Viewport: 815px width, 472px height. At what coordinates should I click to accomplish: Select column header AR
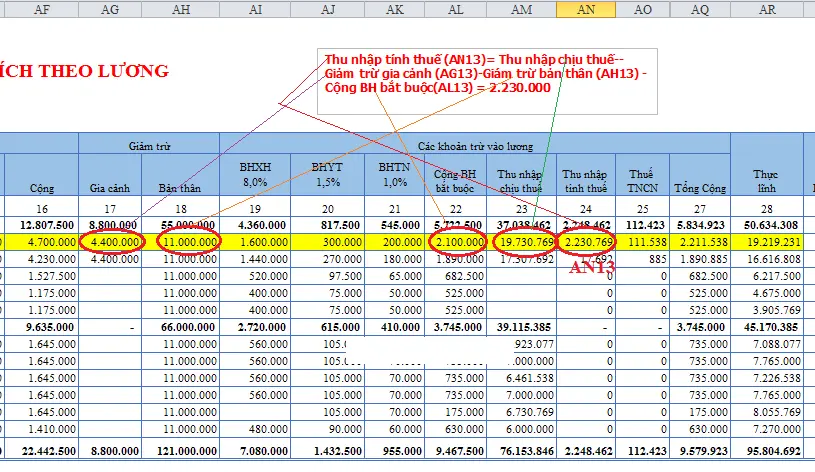click(767, 9)
